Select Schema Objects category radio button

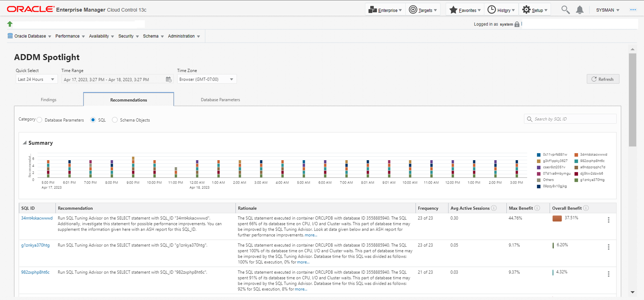click(x=115, y=120)
